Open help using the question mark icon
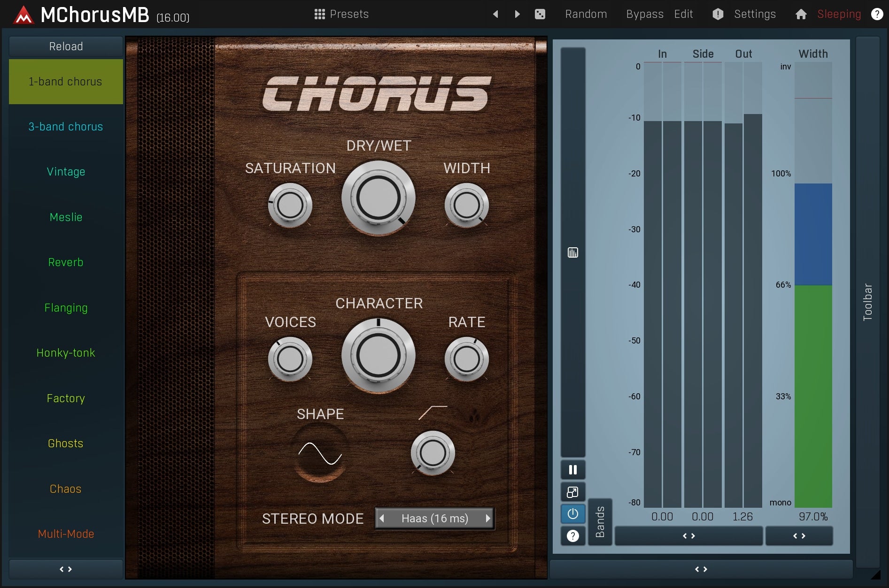The width and height of the screenshot is (889, 588). point(877,14)
